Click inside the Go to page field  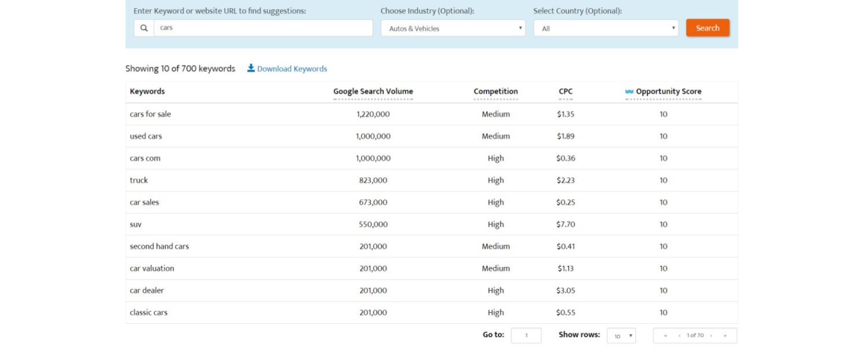525,335
